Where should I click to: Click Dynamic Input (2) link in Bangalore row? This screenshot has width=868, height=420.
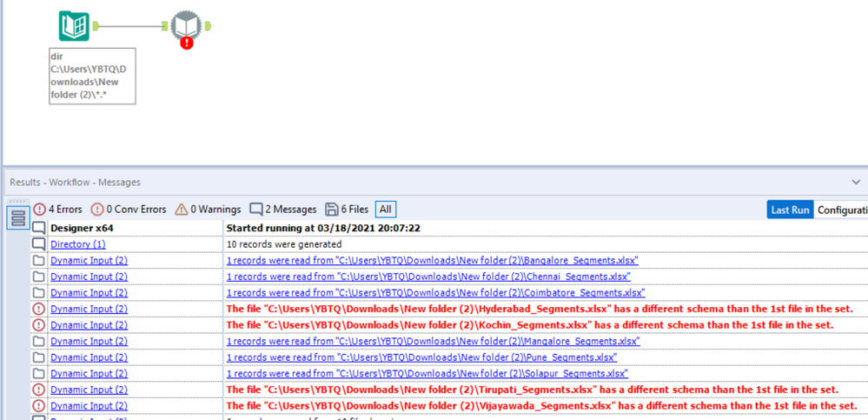coord(89,260)
